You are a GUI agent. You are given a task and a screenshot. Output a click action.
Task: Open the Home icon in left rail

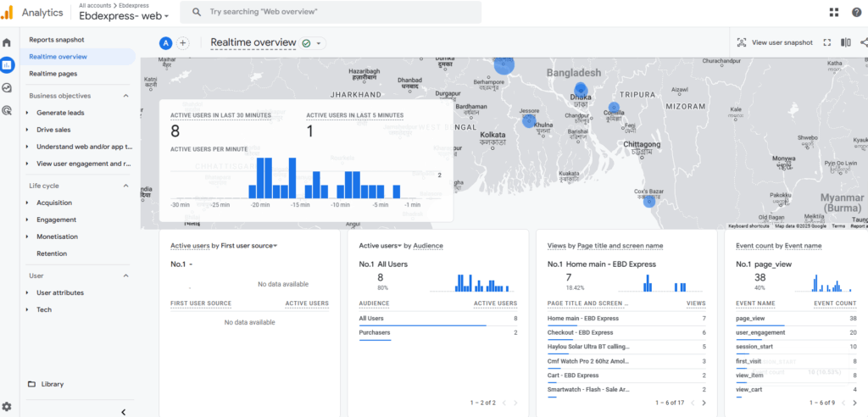8,42
